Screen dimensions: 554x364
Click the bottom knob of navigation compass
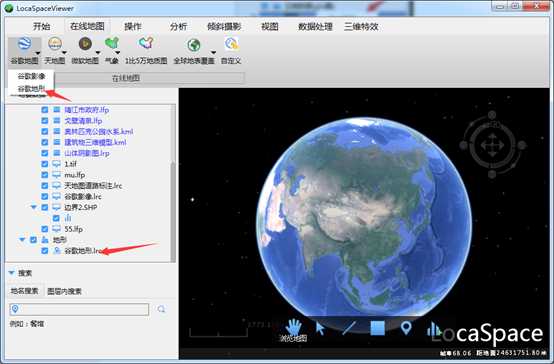492,174
